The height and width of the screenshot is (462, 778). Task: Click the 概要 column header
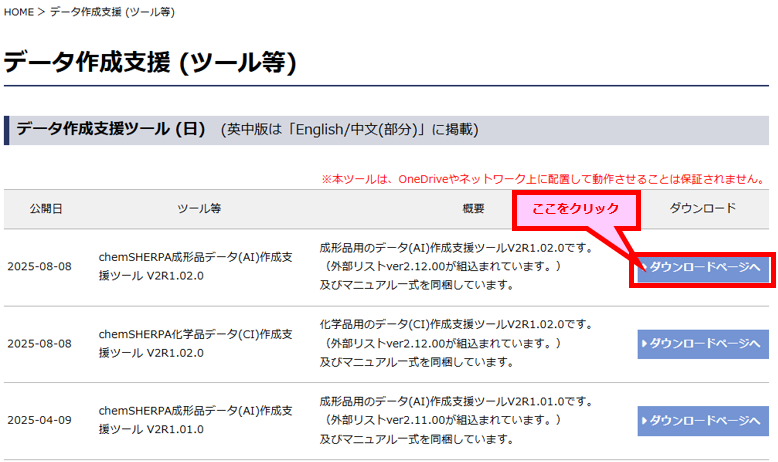click(x=473, y=208)
